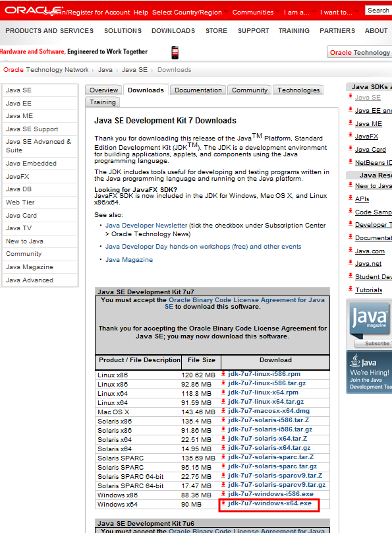
Task: Click the mobile phone icon beside the tagline
Action: click(175, 53)
